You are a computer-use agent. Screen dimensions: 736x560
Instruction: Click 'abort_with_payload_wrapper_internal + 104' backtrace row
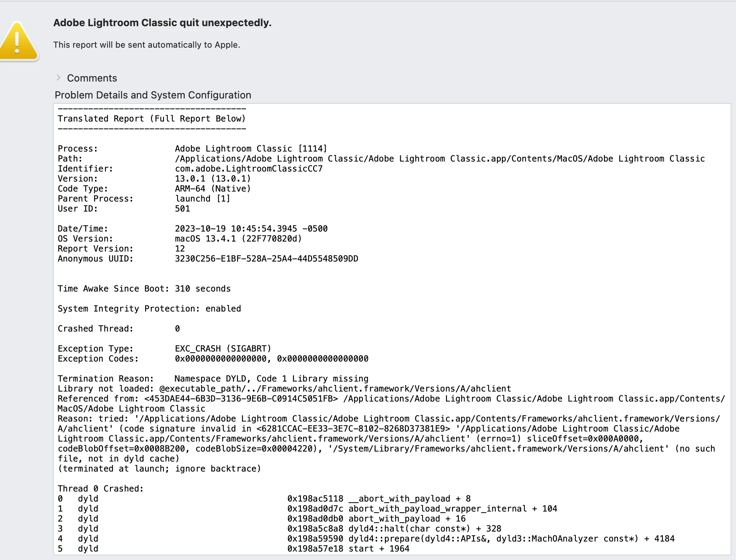pos(308,508)
